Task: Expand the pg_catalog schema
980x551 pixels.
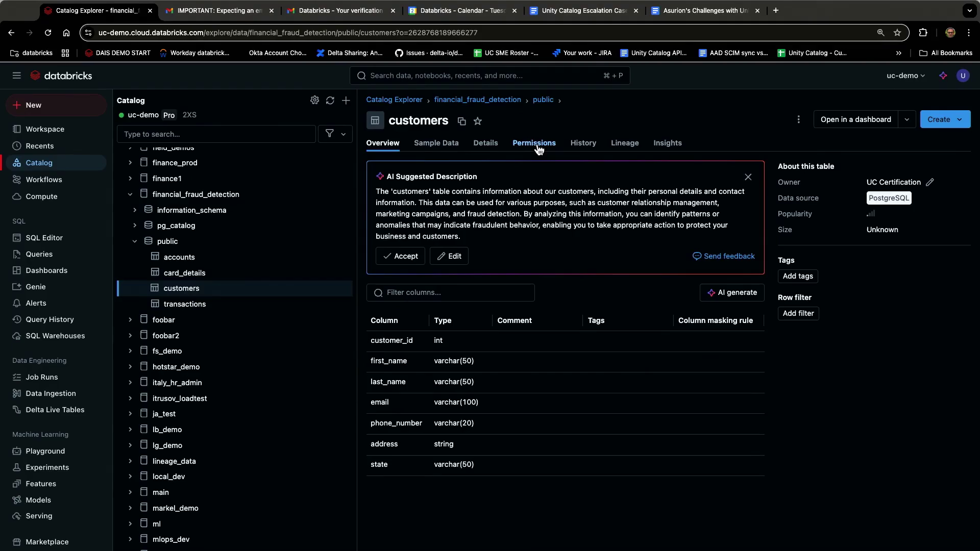Action: pos(135,226)
